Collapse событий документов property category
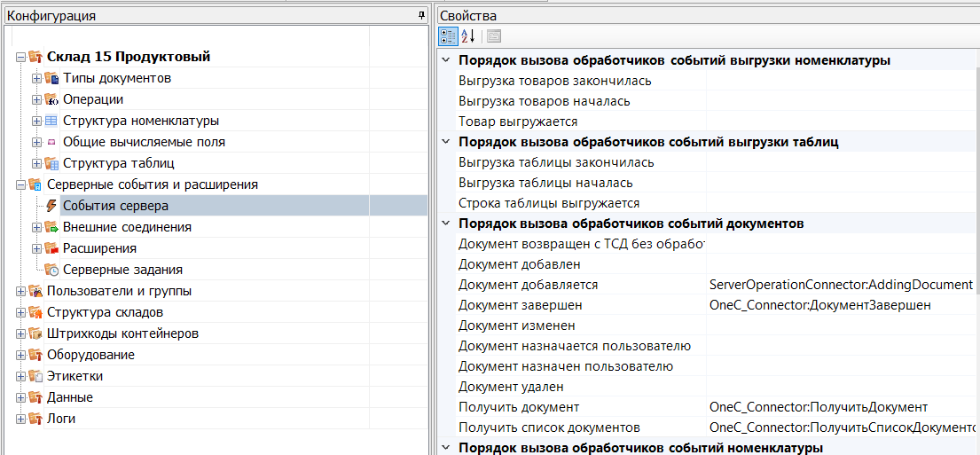 pos(445,224)
